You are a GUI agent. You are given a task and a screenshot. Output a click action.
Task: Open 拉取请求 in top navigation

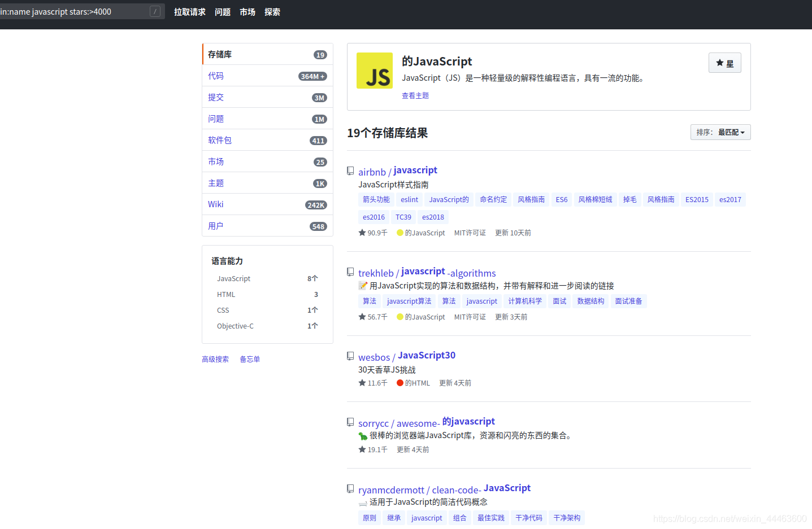(x=190, y=12)
